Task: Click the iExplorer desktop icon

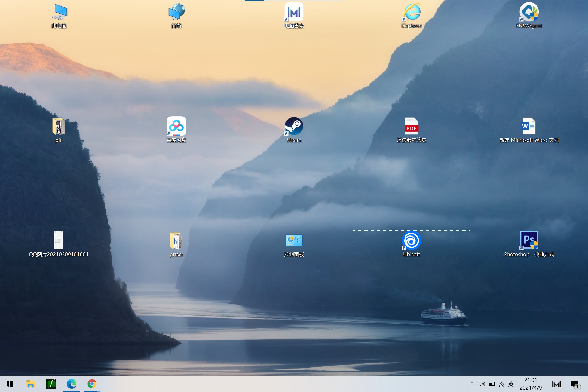Action: click(x=411, y=12)
